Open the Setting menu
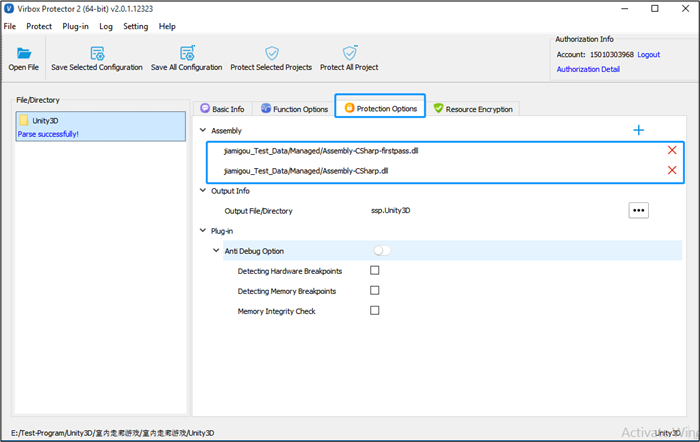 point(136,26)
